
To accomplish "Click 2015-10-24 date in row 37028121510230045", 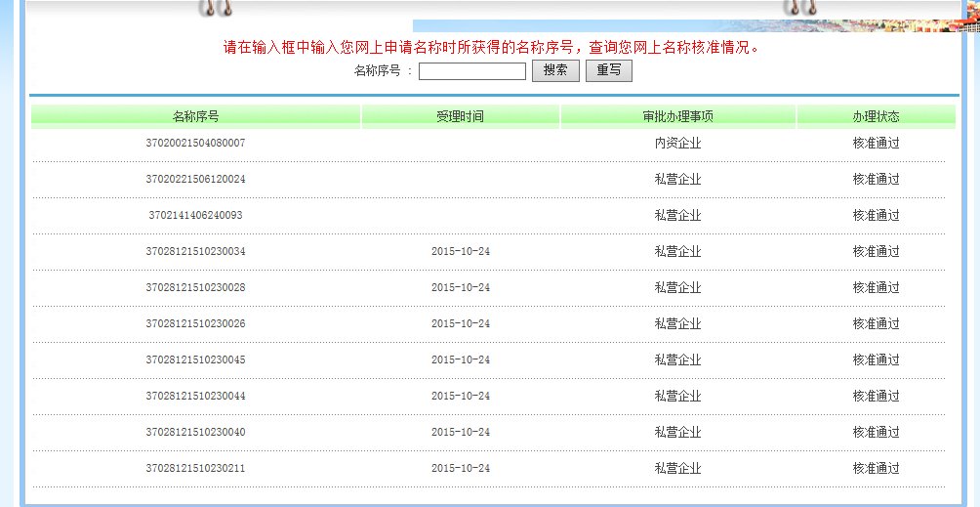I will coord(461,360).
